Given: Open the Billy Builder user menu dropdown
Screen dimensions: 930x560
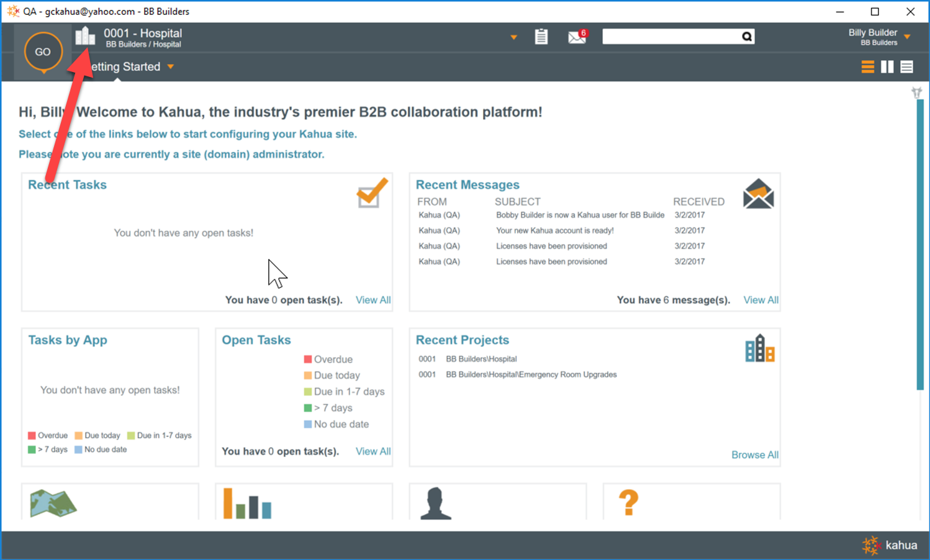Looking at the screenshot, I should (x=907, y=37).
